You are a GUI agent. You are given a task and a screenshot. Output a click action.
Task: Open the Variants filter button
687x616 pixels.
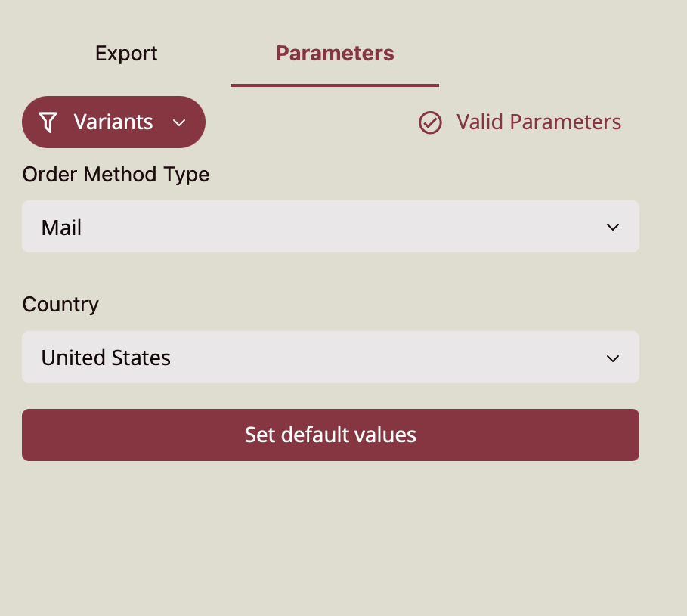(x=113, y=122)
